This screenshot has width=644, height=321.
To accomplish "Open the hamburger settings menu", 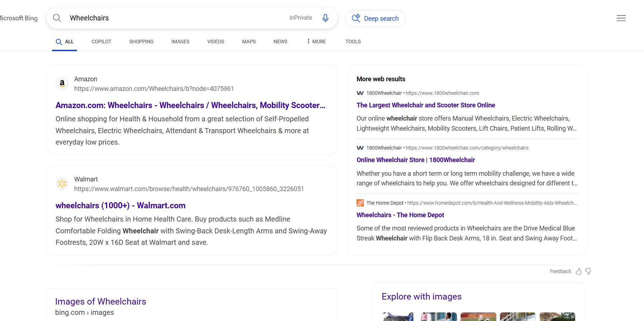I will [x=621, y=18].
